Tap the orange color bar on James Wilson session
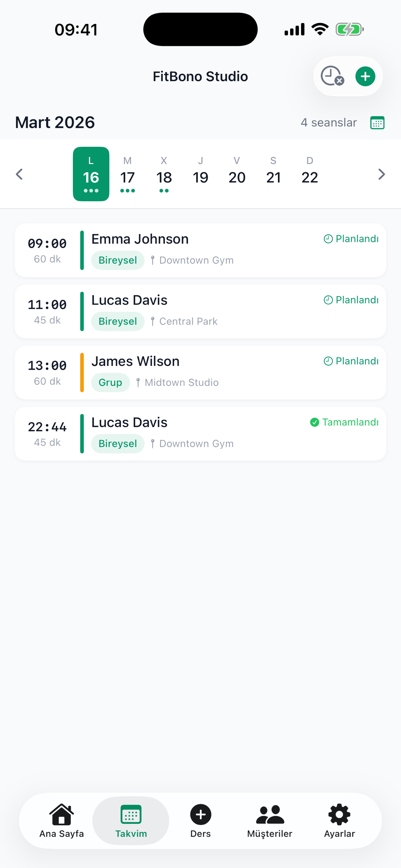 (82, 372)
